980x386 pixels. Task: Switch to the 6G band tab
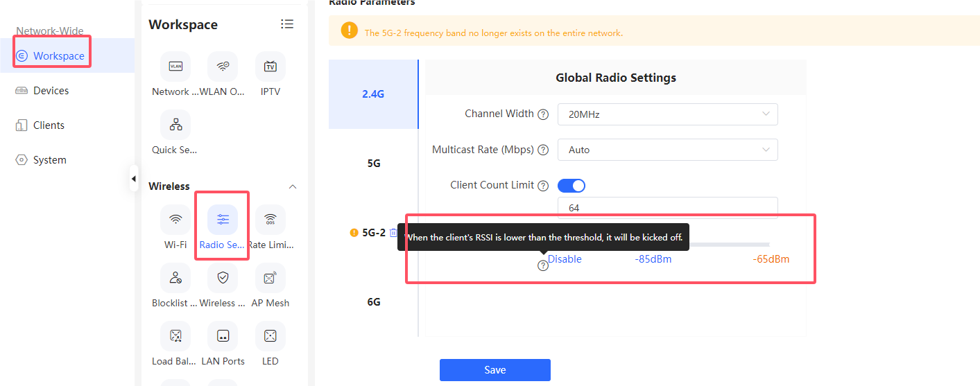coord(374,302)
